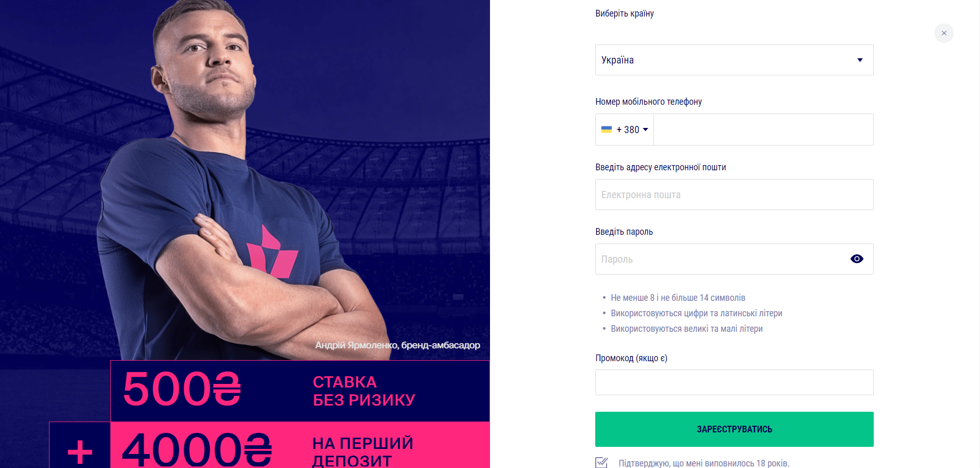Click the 'Підтверджую, що мені виповнилось 18 років' text

[704, 463]
